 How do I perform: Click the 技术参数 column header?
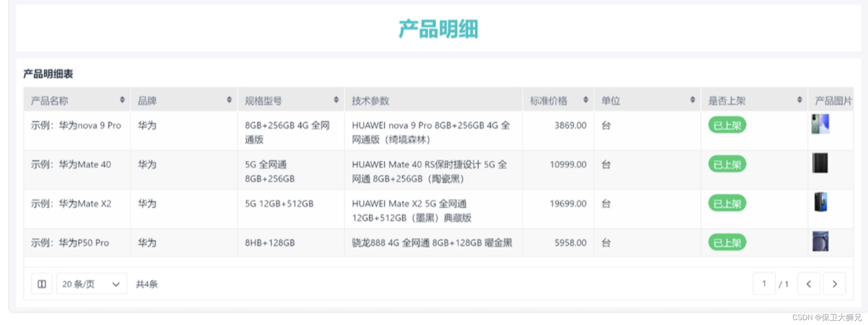[434, 100]
